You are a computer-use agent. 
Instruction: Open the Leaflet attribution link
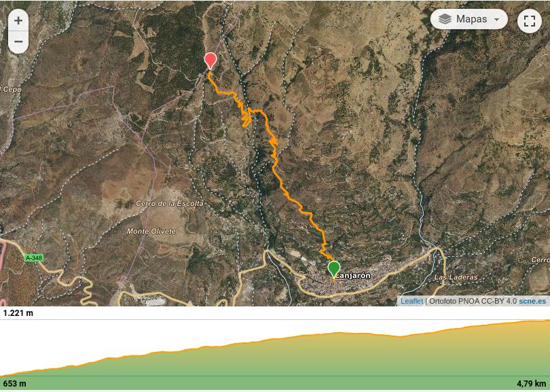(411, 301)
